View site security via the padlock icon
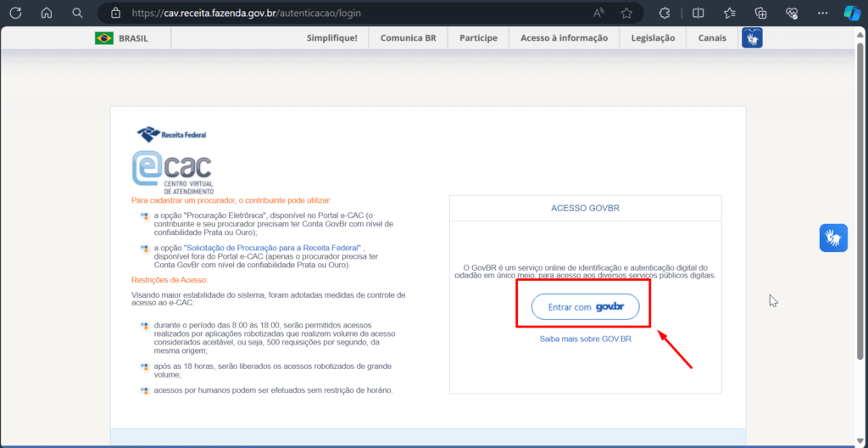Image resolution: width=868 pixels, height=448 pixels. [x=116, y=14]
